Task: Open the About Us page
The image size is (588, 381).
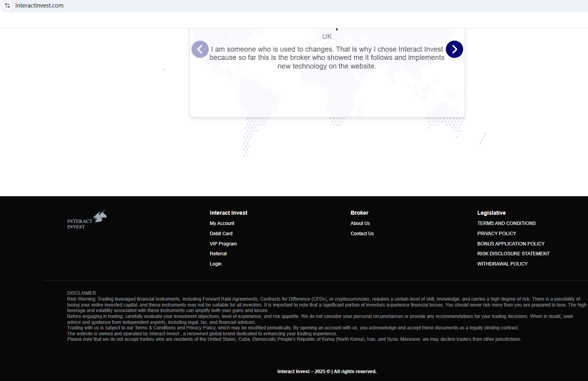Action: click(360, 223)
